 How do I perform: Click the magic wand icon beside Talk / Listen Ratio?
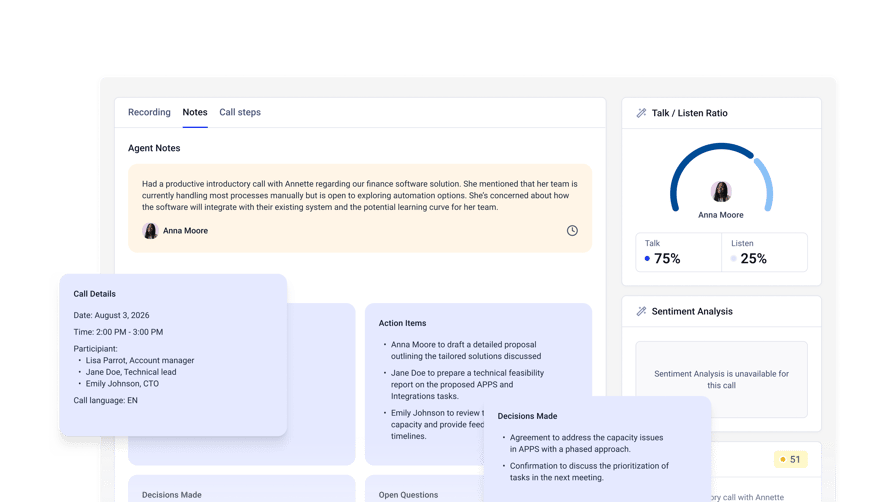(x=641, y=113)
